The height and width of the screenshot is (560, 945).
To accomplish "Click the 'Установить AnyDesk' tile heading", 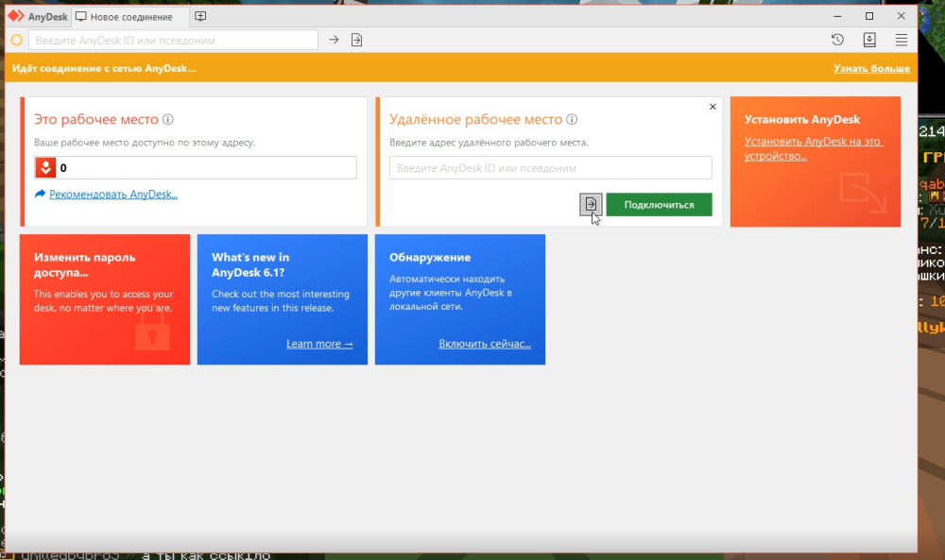I will (x=802, y=119).
